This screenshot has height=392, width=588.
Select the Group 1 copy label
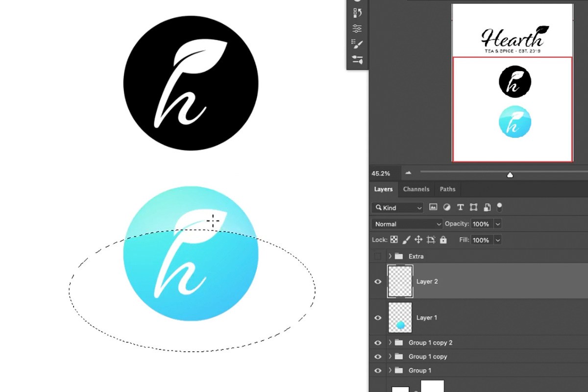click(428, 356)
